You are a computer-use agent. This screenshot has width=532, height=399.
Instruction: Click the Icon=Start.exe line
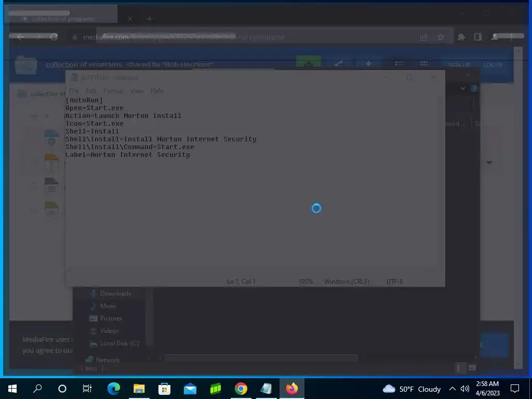95,124
